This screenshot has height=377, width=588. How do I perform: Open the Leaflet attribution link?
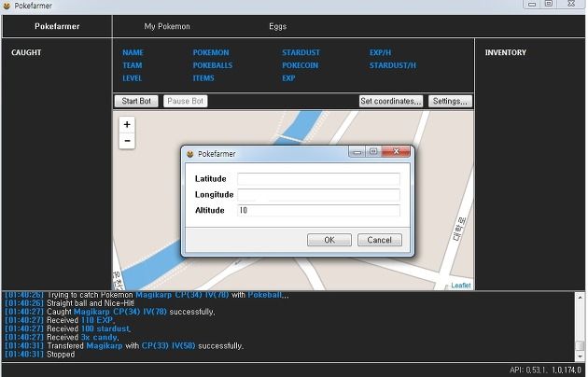click(x=461, y=286)
